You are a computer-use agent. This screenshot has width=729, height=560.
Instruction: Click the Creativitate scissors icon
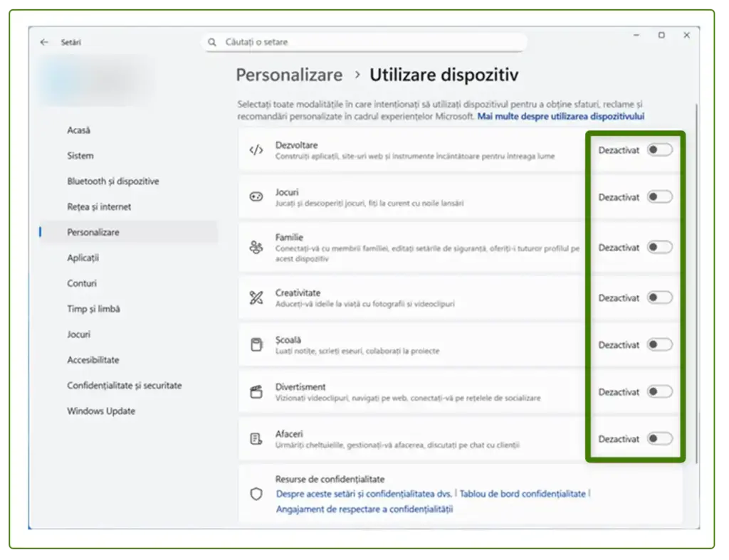tap(256, 297)
